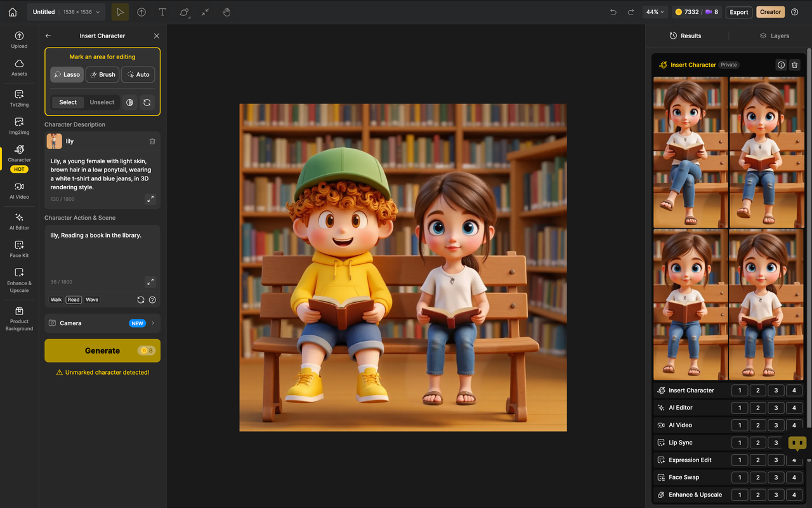Open the canvas size dropdown
Image resolution: width=812 pixels, height=508 pixels.
(79, 11)
